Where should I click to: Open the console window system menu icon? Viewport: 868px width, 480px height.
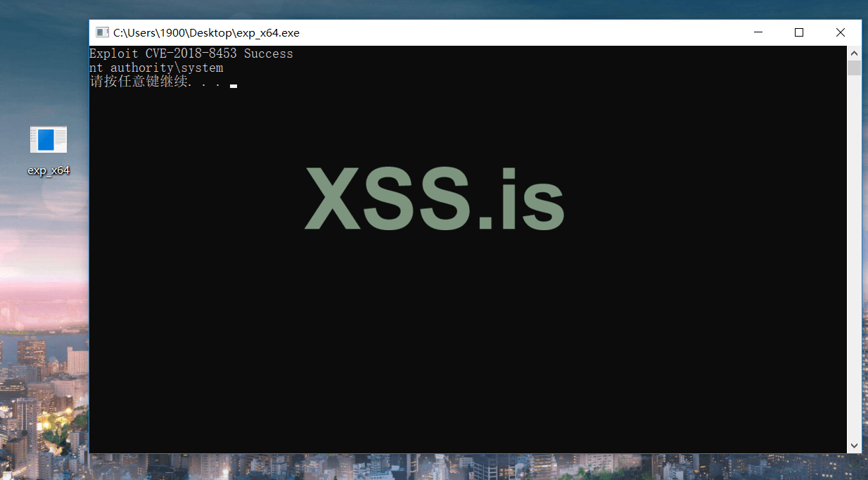102,32
